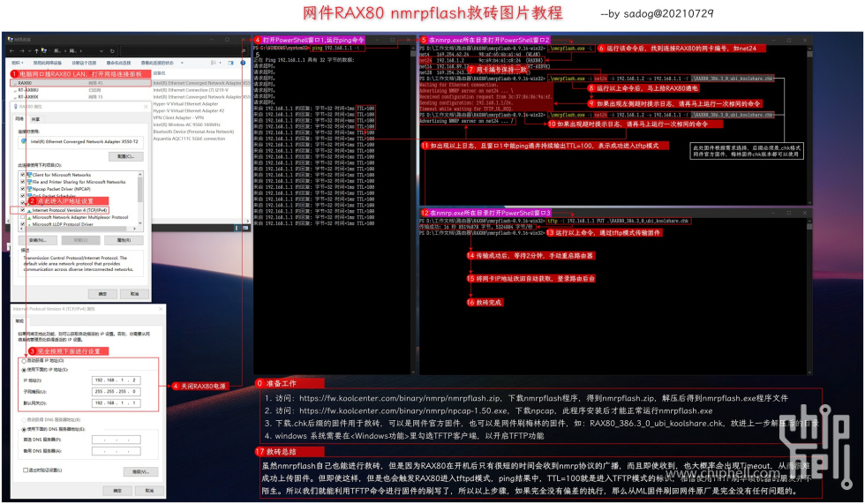Toggle Npcap Packet Driver (NPCAP) checkbox
Image resolution: width=865 pixels, height=504 pixels.
23,189
